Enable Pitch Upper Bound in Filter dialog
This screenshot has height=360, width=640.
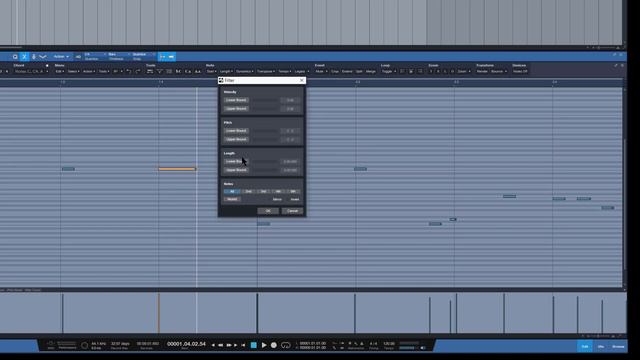tap(236, 139)
